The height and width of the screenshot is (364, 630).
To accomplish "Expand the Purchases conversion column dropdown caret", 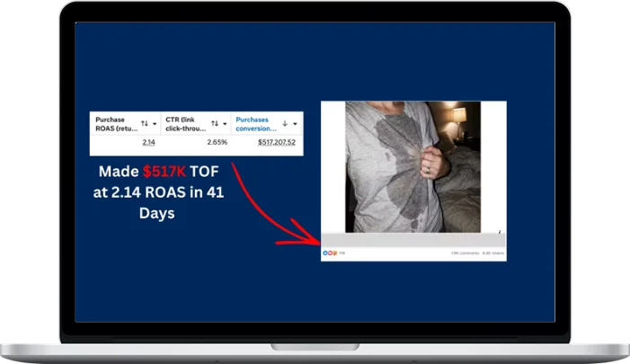I will tap(297, 123).
